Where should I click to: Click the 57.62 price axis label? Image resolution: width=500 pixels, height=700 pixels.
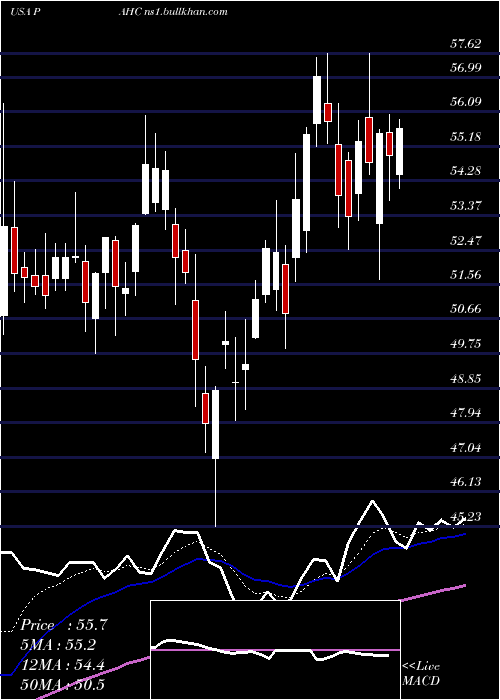466,43
